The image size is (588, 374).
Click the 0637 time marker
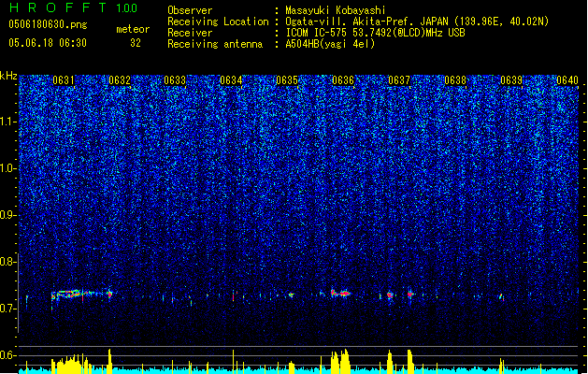coord(399,80)
